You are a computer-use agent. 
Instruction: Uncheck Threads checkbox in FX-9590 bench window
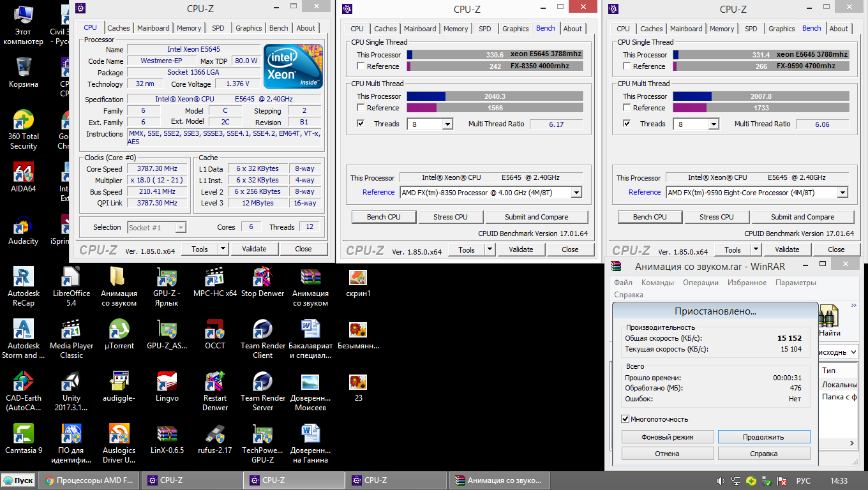[627, 124]
